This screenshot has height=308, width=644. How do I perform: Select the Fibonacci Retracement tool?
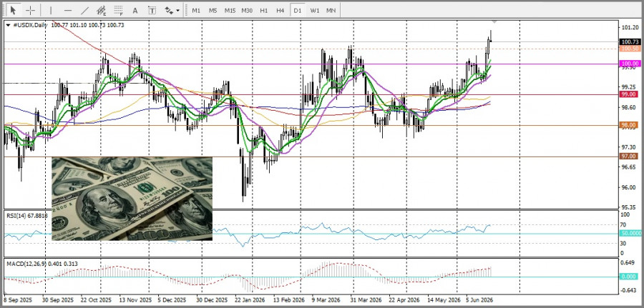click(x=118, y=10)
